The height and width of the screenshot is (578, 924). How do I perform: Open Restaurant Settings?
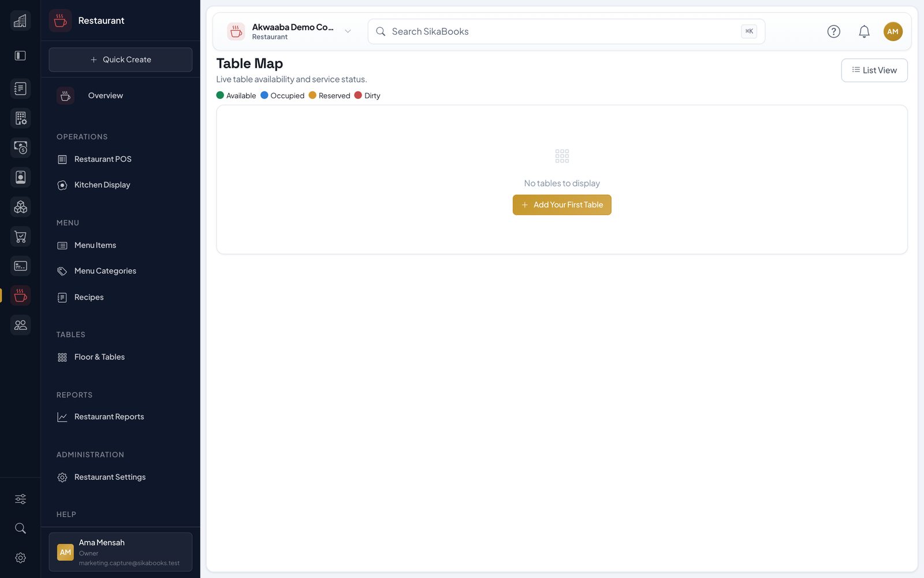point(121,477)
